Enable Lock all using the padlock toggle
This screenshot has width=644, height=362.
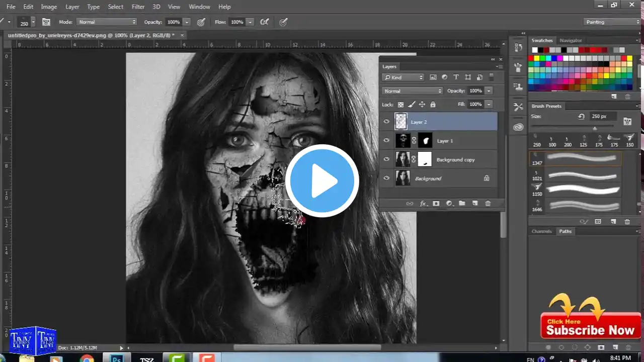pyautogui.click(x=433, y=104)
